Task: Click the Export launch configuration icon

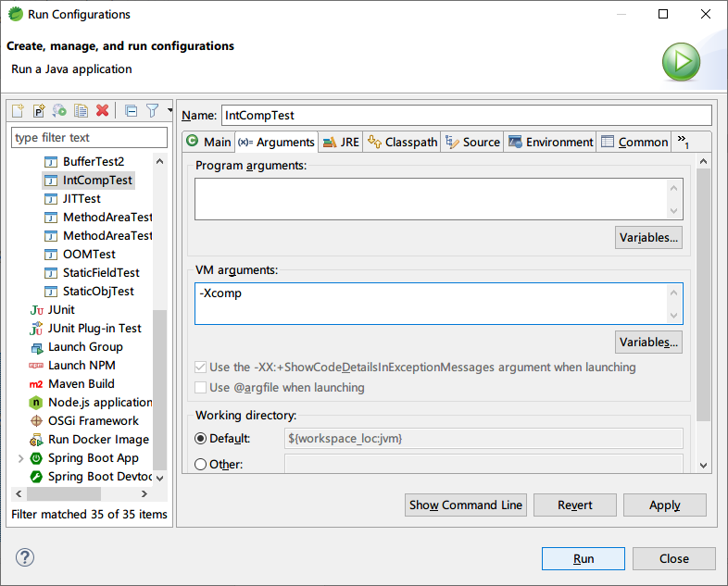Action: pyautogui.click(x=59, y=111)
